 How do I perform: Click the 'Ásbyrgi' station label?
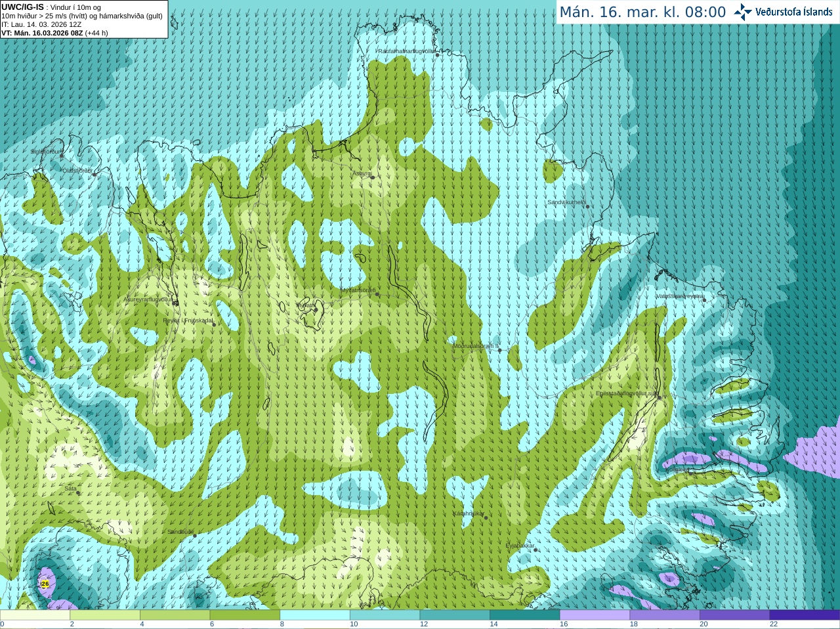pos(362,173)
